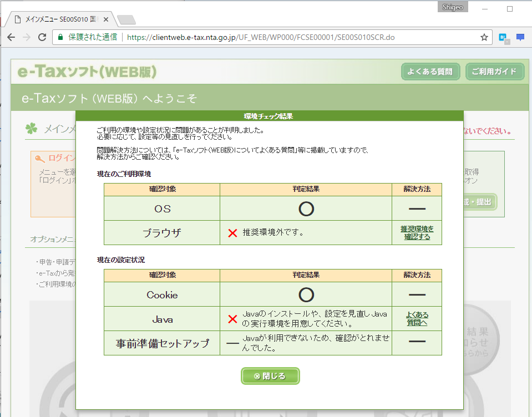Click the red X in Java row
The image size is (532, 417).
[233, 319]
